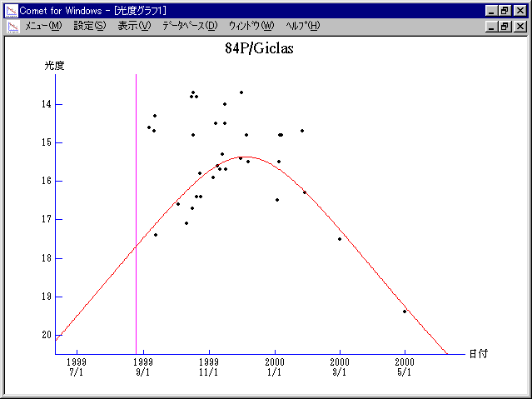The image size is (532, 399).
Task: Click the data point near 19.4 magnitude
Action: pyautogui.click(x=405, y=312)
